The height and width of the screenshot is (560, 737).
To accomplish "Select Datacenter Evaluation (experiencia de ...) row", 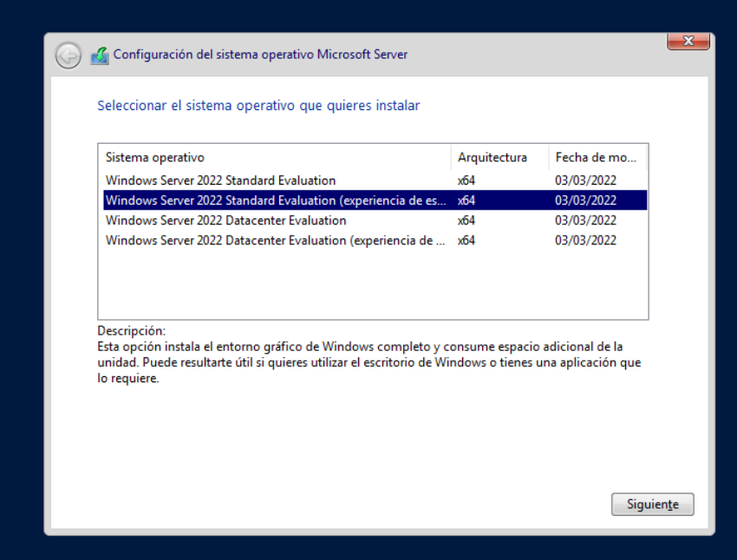I will point(375,240).
